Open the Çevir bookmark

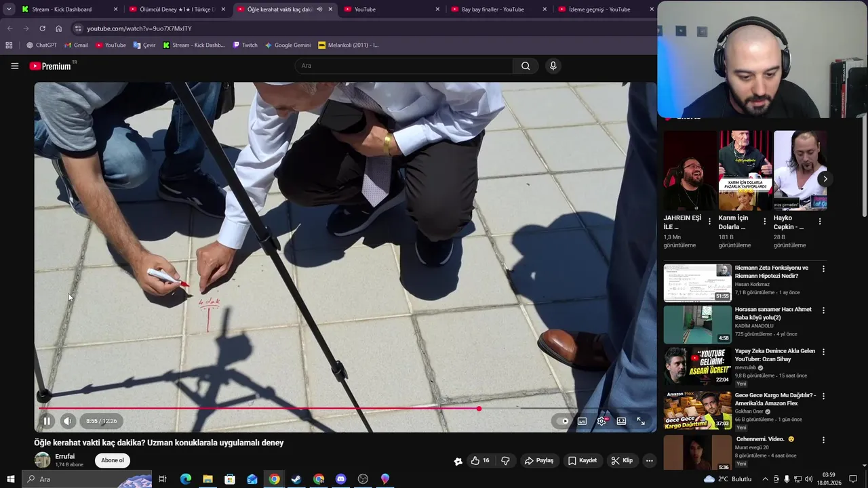click(x=144, y=45)
